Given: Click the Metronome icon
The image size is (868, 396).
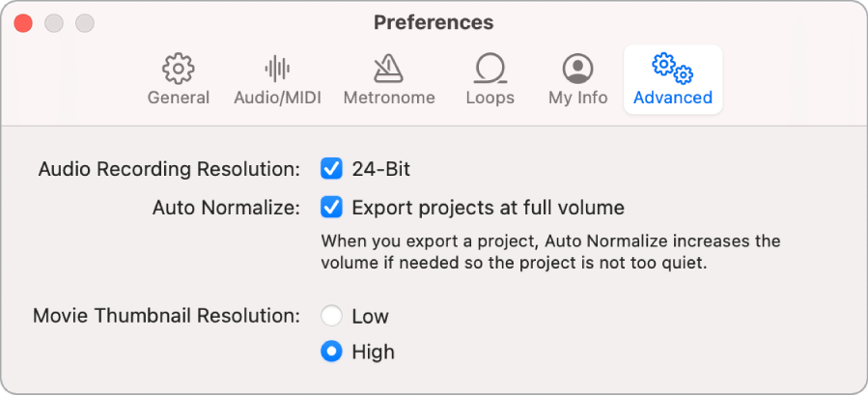Looking at the screenshot, I should (x=389, y=69).
